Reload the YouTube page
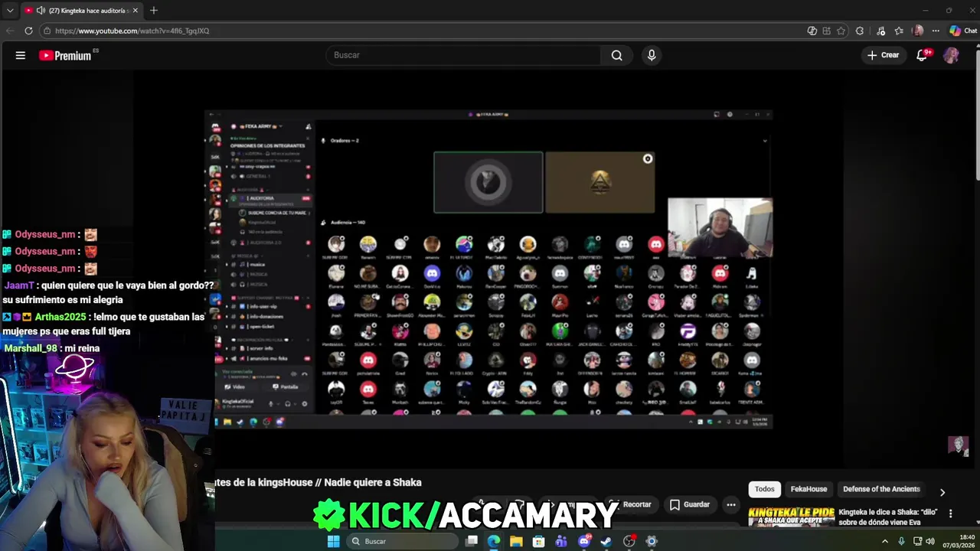This screenshot has width=980, height=551. point(28,31)
